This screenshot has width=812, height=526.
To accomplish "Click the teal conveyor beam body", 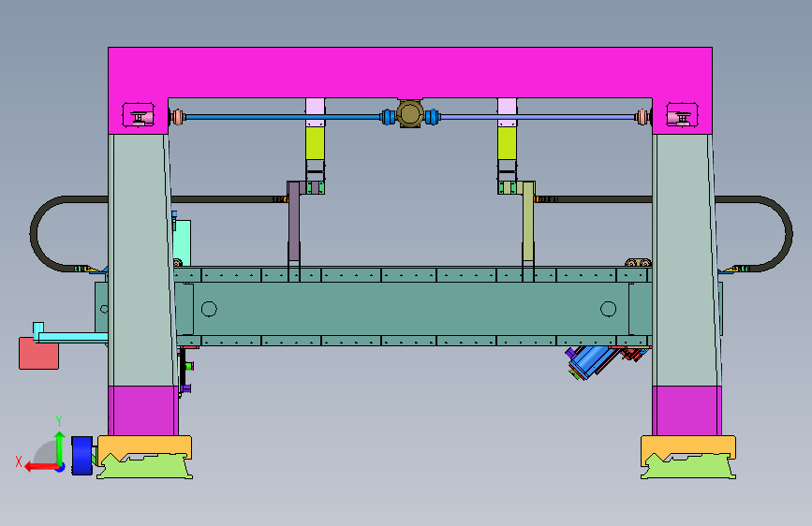I will (x=410, y=309).
